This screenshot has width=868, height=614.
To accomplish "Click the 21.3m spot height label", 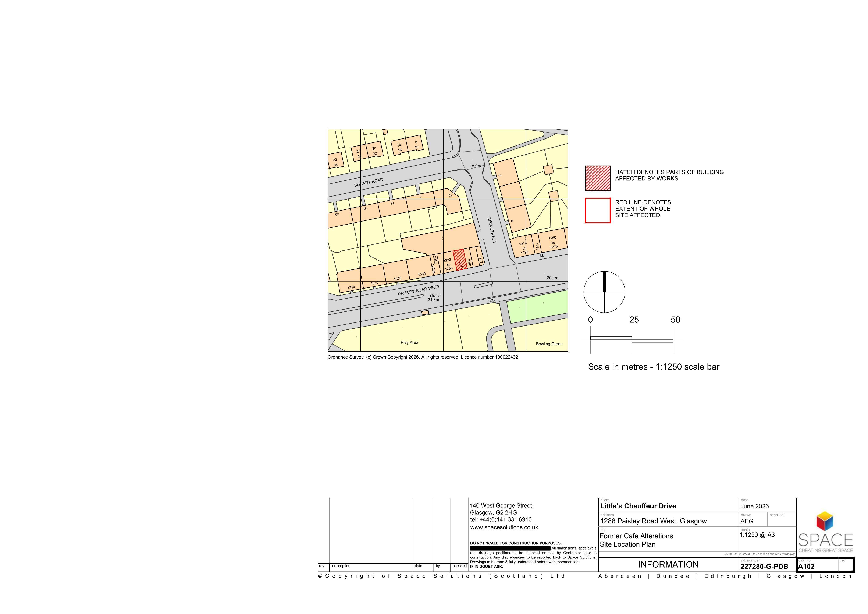I will [x=433, y=300].
